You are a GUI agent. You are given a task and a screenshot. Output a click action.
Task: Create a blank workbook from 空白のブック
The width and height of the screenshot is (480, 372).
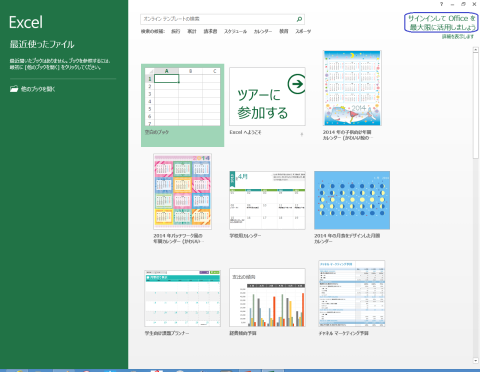182,105
